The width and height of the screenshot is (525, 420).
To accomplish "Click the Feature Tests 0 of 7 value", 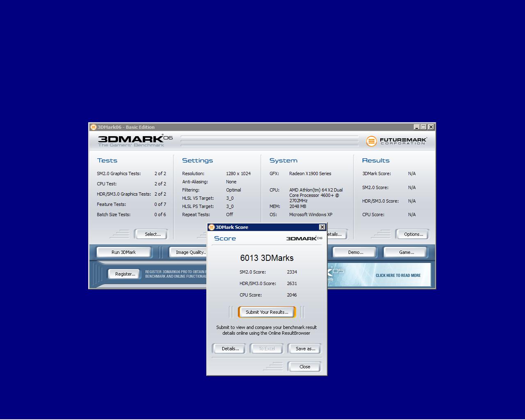I will (160, 204).
